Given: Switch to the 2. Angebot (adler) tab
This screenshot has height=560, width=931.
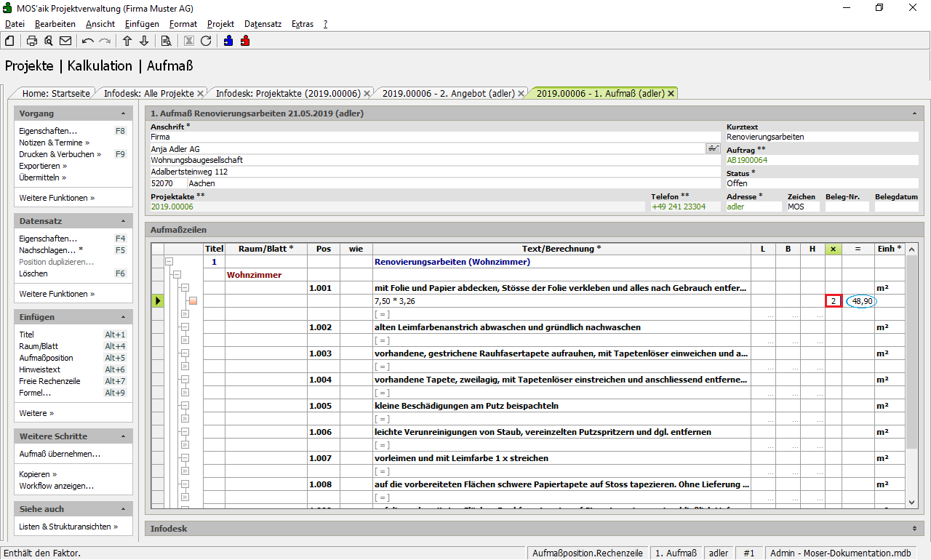Looking at the screenshot, I should point(448,93).
